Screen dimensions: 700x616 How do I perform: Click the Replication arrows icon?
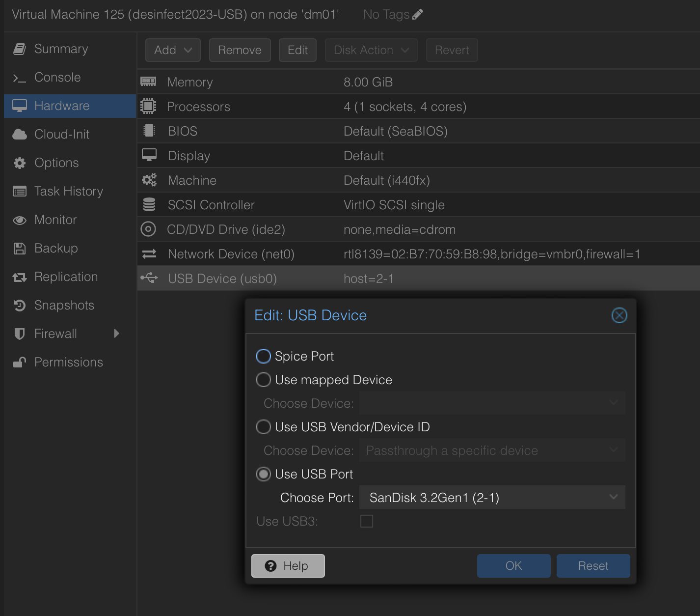click(20, 277)
